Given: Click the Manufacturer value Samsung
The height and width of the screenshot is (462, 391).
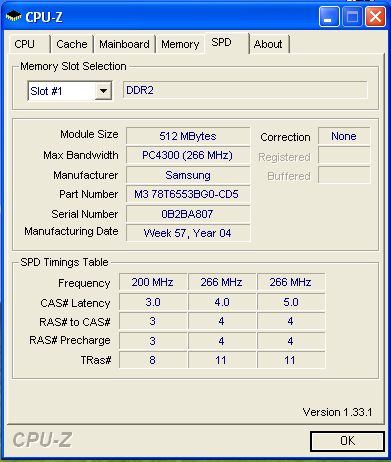Looking at the screenshot, I should [x=188, y=175].
